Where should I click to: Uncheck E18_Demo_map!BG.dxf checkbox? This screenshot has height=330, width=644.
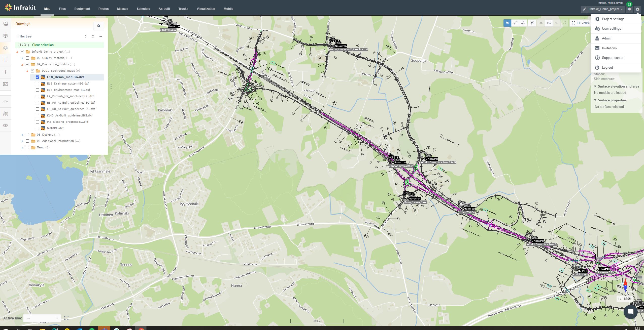[x=38, y=77]
